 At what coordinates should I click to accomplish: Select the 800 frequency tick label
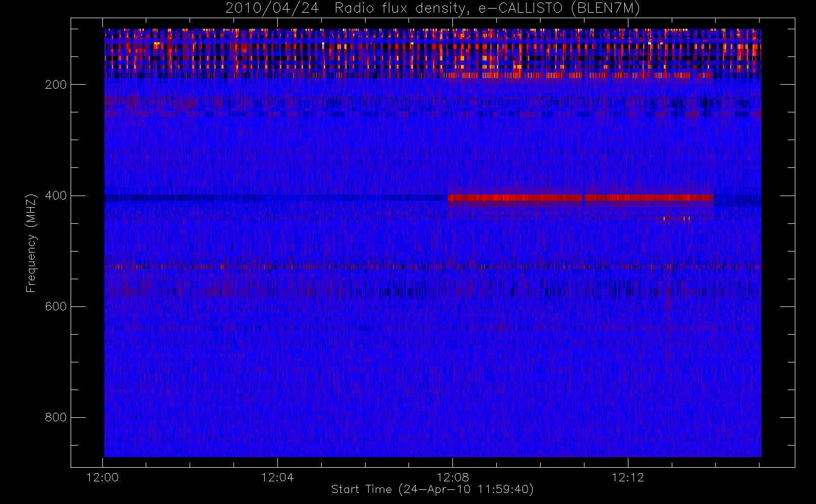click(x=56, y=417)
